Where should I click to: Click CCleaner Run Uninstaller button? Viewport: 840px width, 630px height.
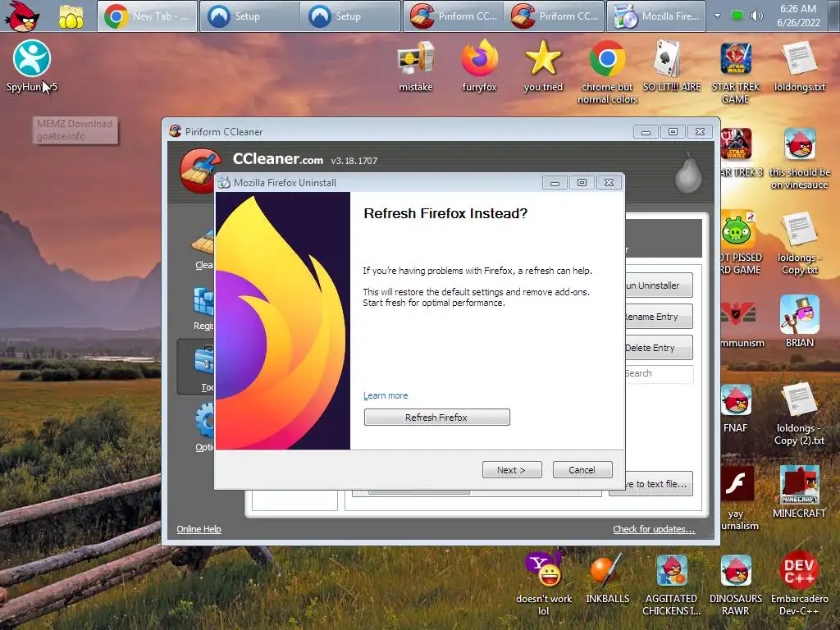pos(659,285)
